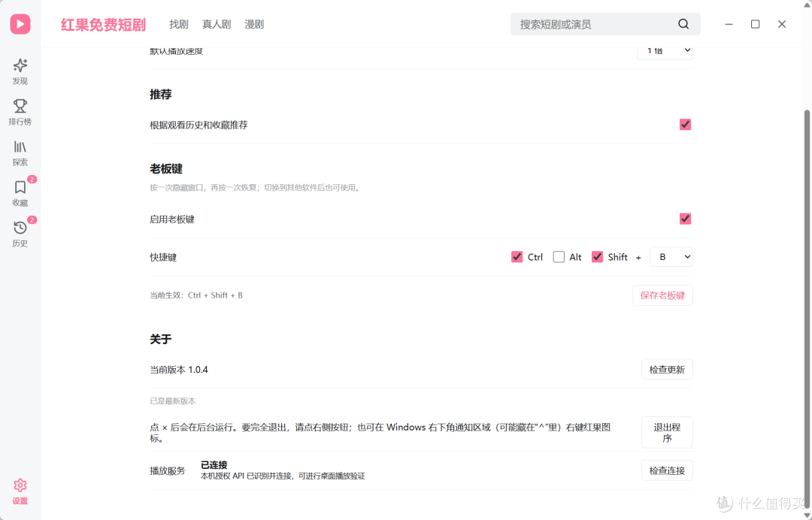The width and height of the screenshot is (812, 520).
Task: Click the 红果免费短剧 title
Action: coord(104,25)
